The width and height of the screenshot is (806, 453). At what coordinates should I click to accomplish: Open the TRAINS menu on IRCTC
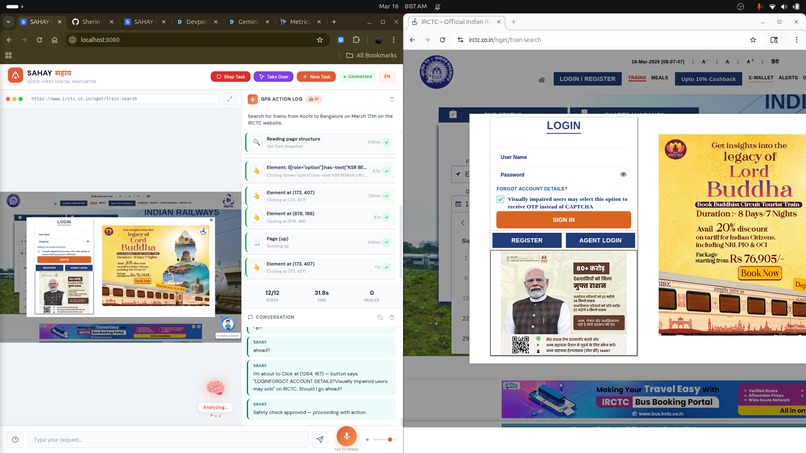637,78
